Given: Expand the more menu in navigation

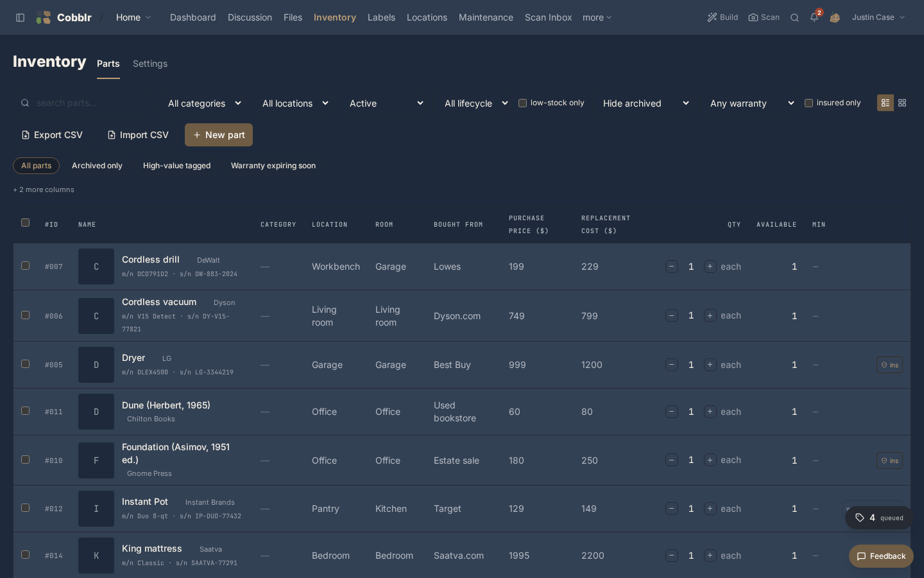Looking at the screenshot, I should [597, 17].
